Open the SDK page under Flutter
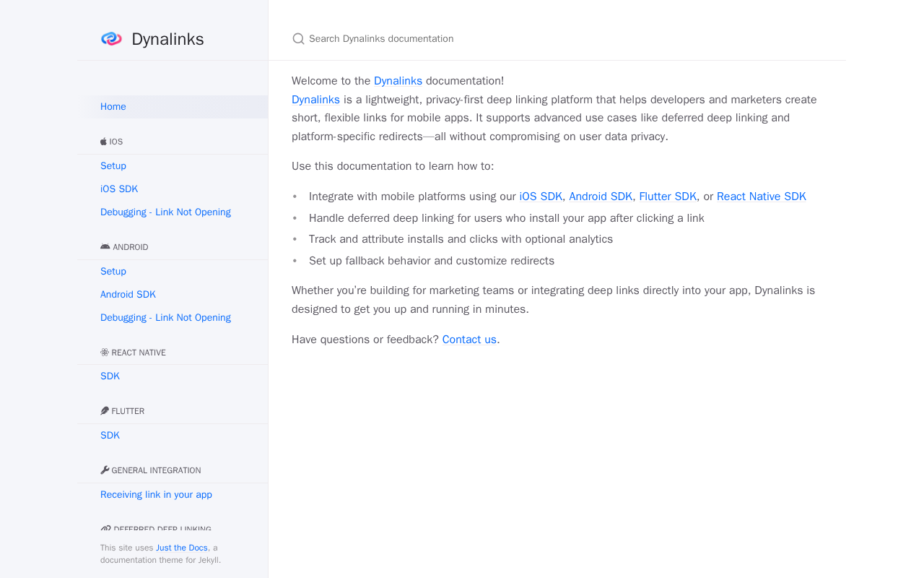This screenshot has height=578, width=924. (x=110, y=436)
